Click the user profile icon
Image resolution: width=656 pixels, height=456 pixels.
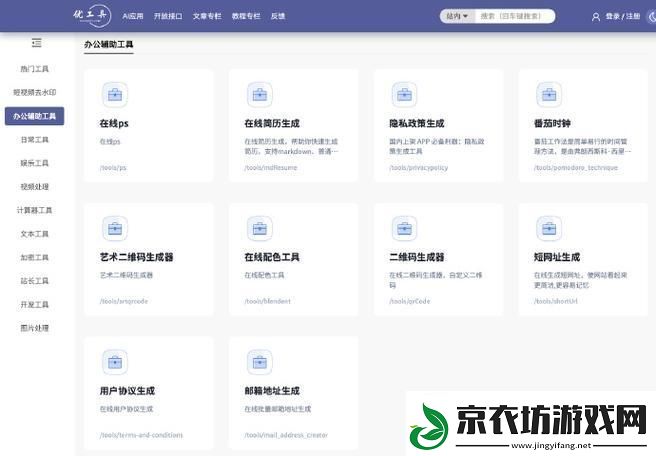(596, 17)
